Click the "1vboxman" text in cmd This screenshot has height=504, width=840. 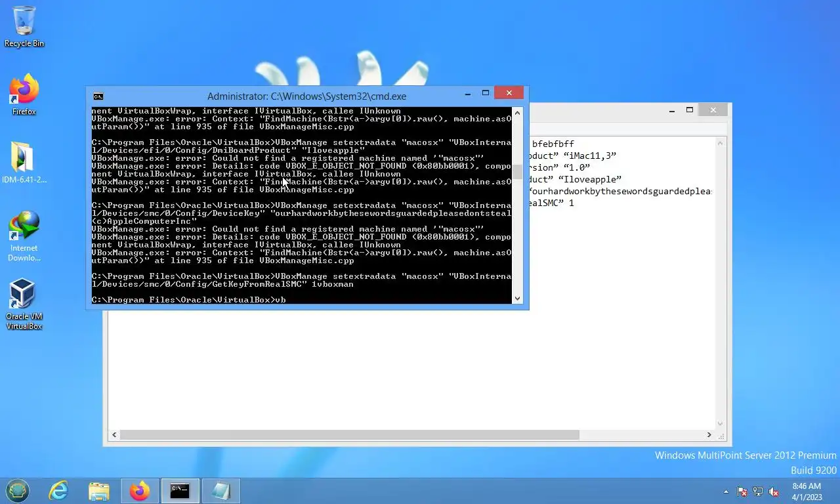tap(333, 284)
